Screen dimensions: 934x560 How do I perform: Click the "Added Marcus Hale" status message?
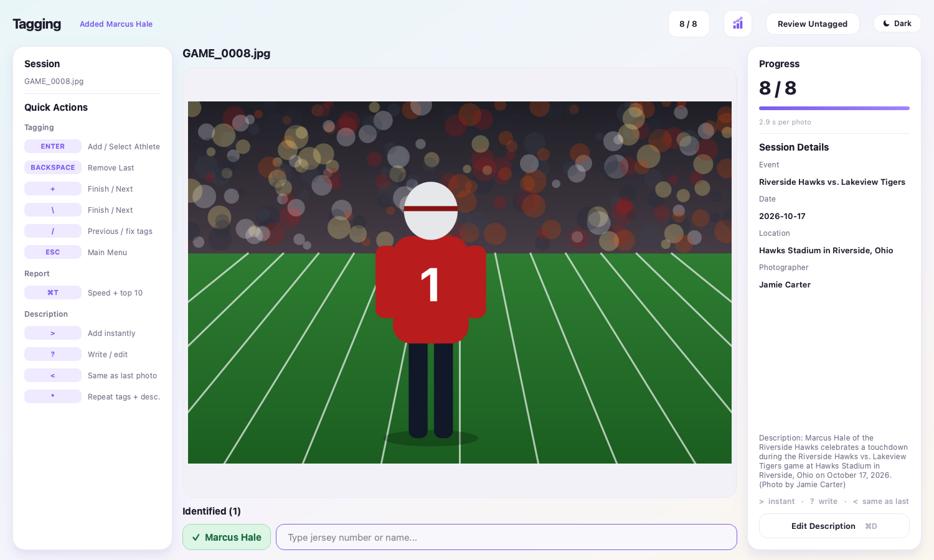coord(116,24)
